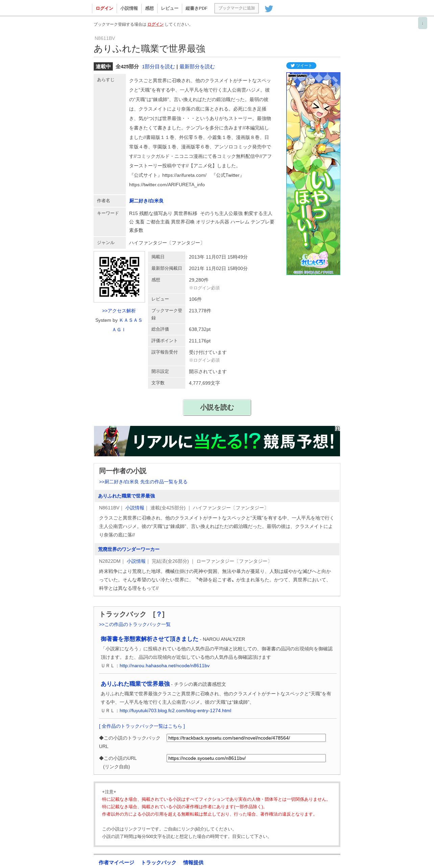Screen dimensions: 434x868
Task: Open the ログイン menu item in top bar
Action: coord(104,8)
